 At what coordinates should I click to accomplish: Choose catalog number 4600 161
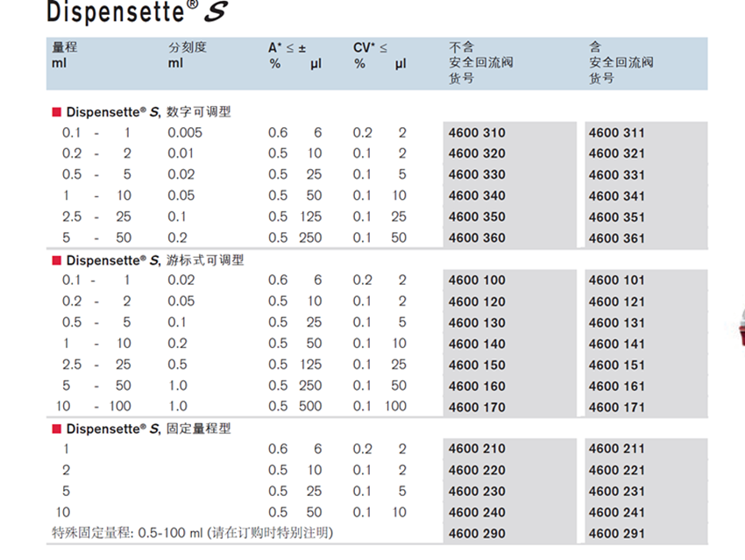(617, 386)
